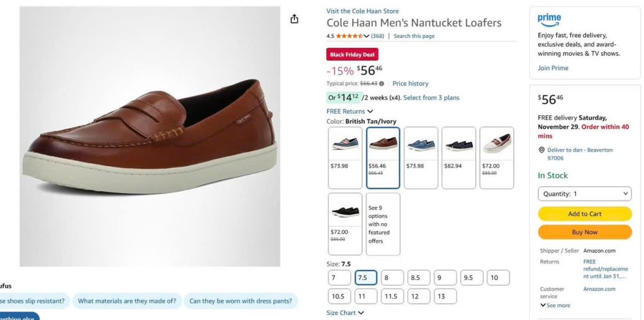The width and height of the screenshot is (644, 320).
Task: Open the ratings popover chevron
Action: (x=367, y=36)
